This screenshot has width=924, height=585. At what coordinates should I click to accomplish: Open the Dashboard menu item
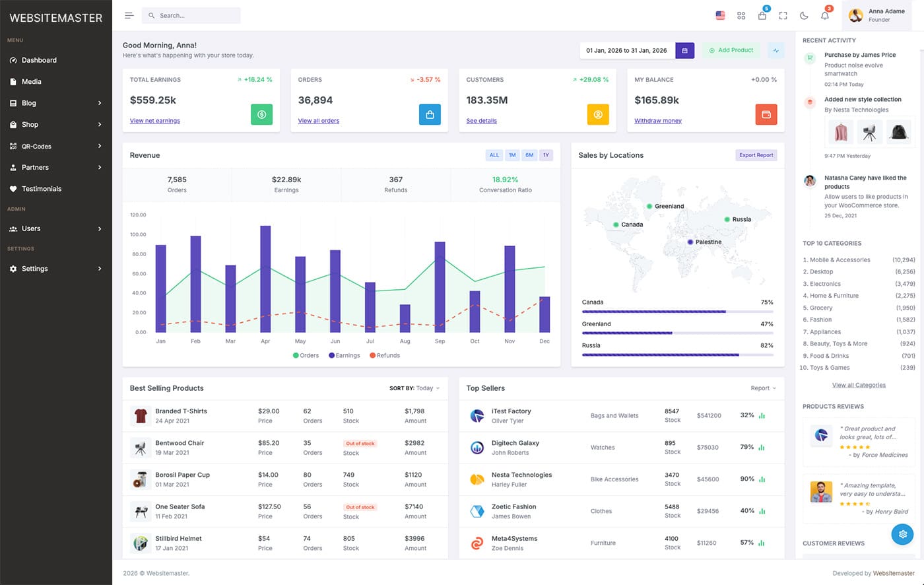tap(40, 60)
